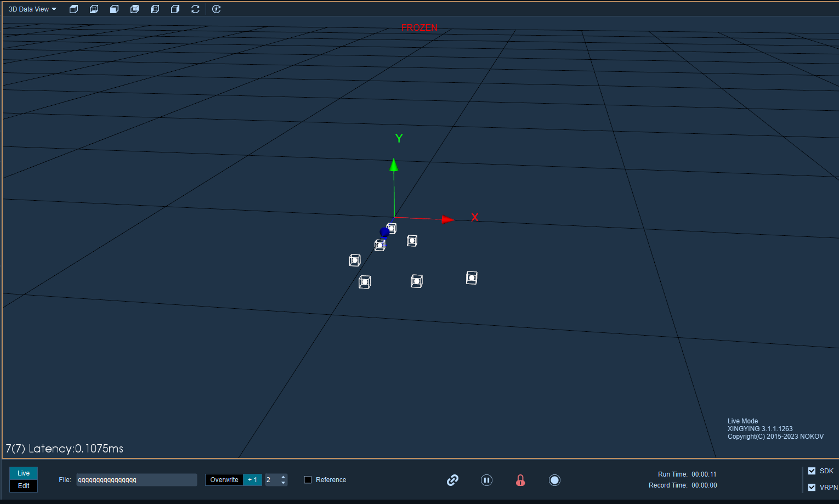Increase the take number with up arrow
The height and width of the screenshot is (504, 839).
(x=284, y=477)
